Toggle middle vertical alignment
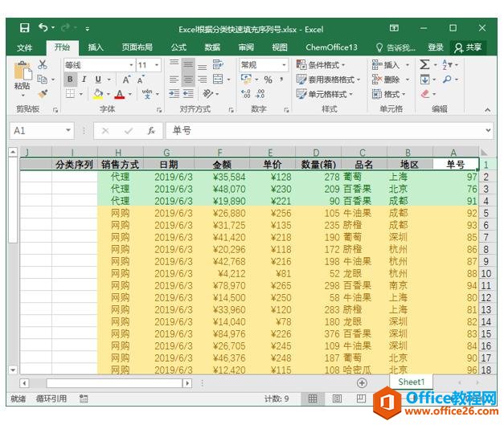This screenshot has height=425, width=504. click(188, 64)
